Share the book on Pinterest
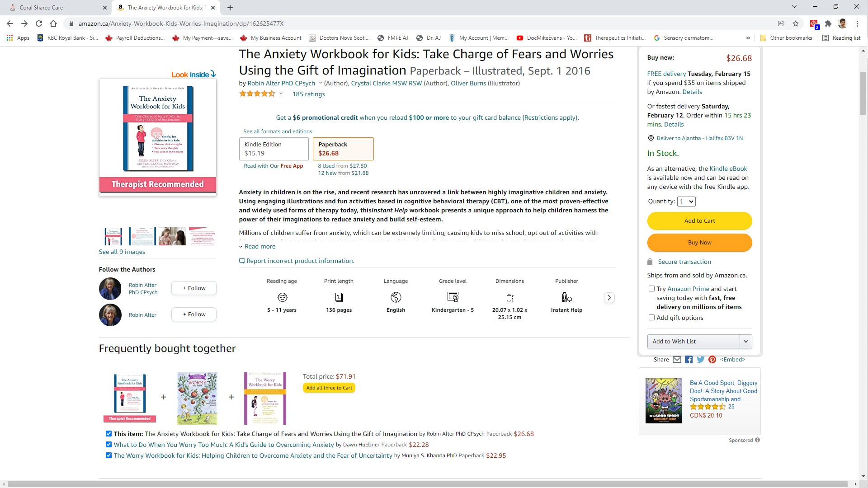Screen dimensions: 868x488 [712, 360]
